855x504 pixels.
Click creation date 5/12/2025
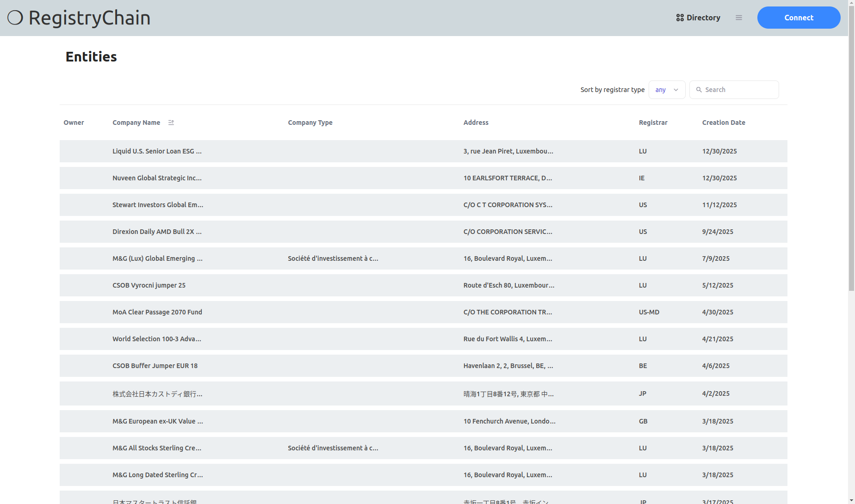point(718,285)
